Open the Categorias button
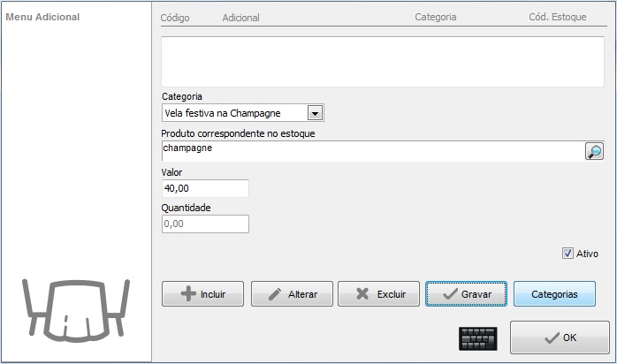This screenshot has width=617, height=364. click(x=553, y=294)
